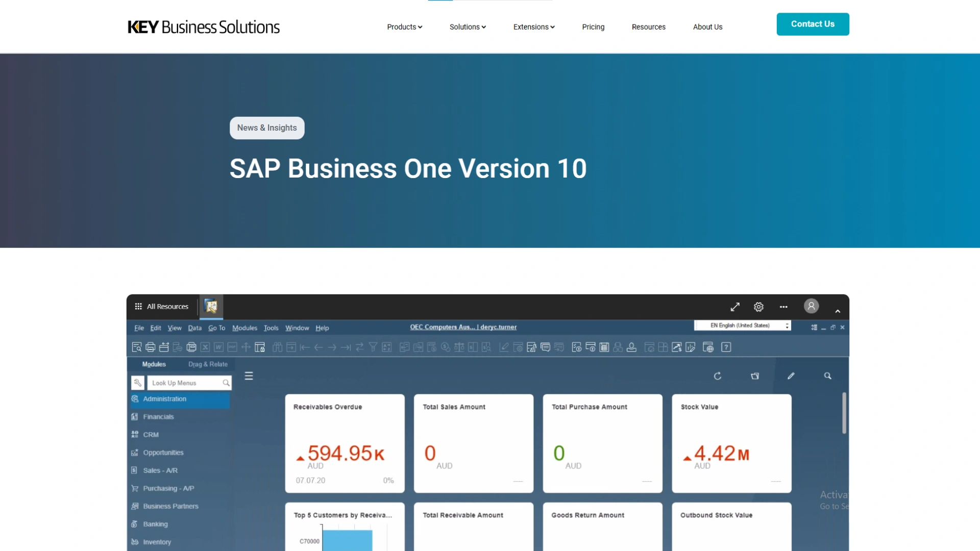Image resolution: width=980 pixels, height=551 pixels.
Task: Click Export to PDF toolbar icon
Action: [x=232, y=347]
